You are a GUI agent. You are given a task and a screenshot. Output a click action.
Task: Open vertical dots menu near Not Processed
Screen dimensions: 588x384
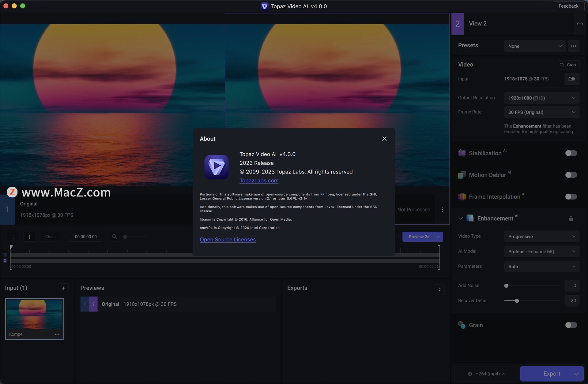tap(442, 210)
